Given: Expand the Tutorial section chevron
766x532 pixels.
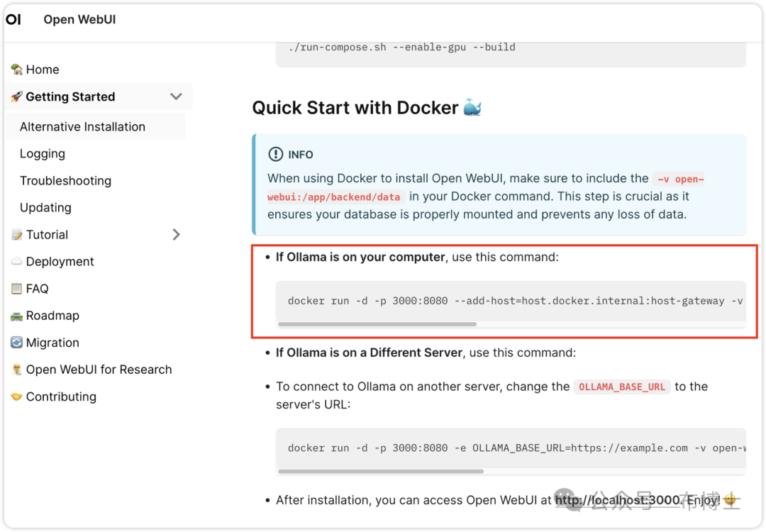Looking at the screenshot, I should (176, 235).
